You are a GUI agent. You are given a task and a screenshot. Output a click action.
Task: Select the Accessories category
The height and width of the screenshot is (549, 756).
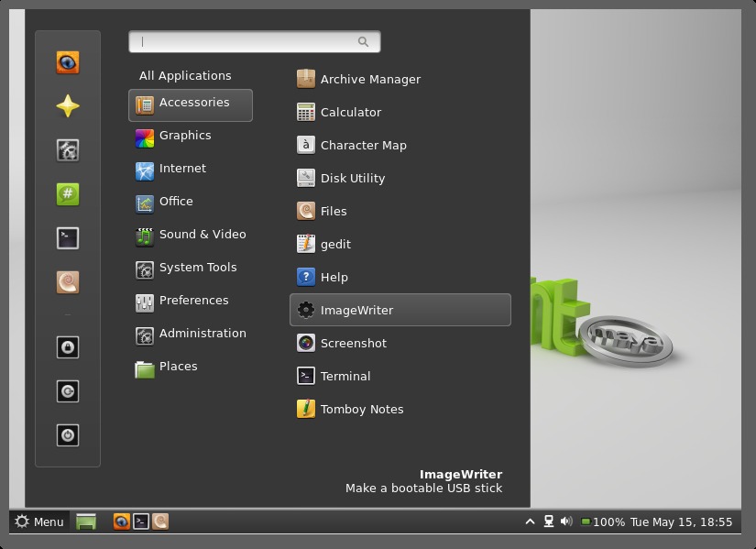pos(191,104)
